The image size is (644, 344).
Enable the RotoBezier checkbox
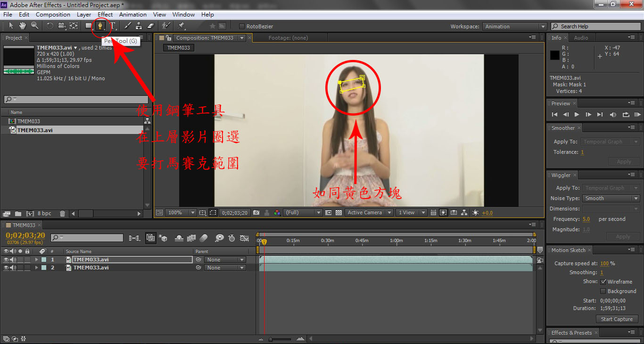click(x=242, y=26)
